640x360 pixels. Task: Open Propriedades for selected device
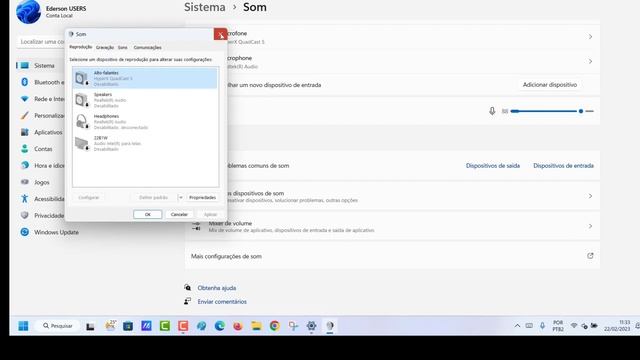pos(202,198)
